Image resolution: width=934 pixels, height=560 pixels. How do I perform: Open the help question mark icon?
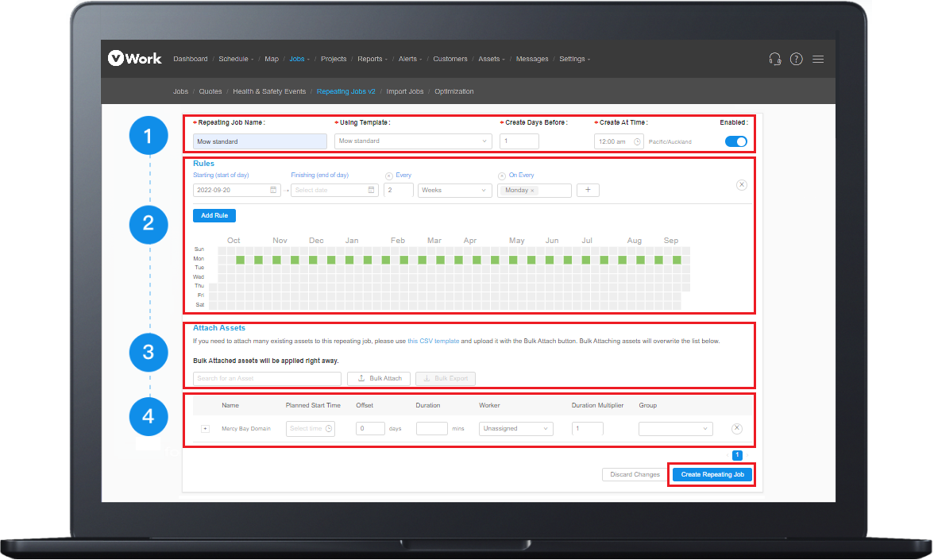[x=797, y=59]
